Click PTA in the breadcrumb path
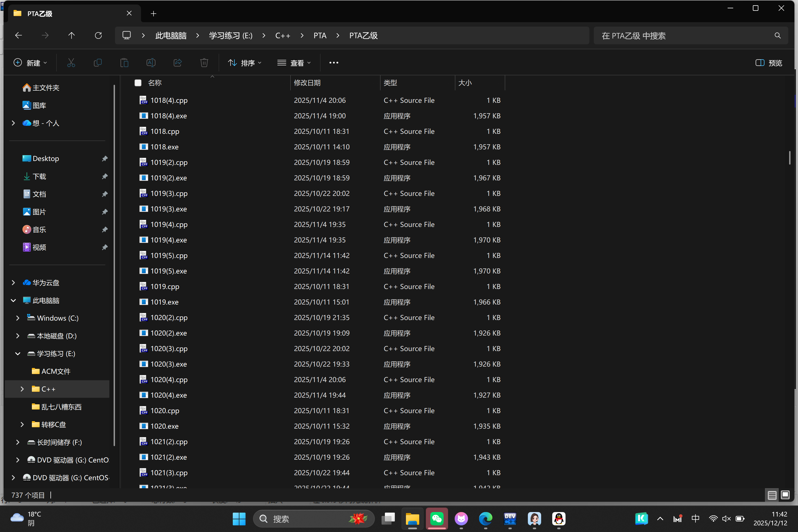This screenshot has height=532, width=798. (319, 36)
